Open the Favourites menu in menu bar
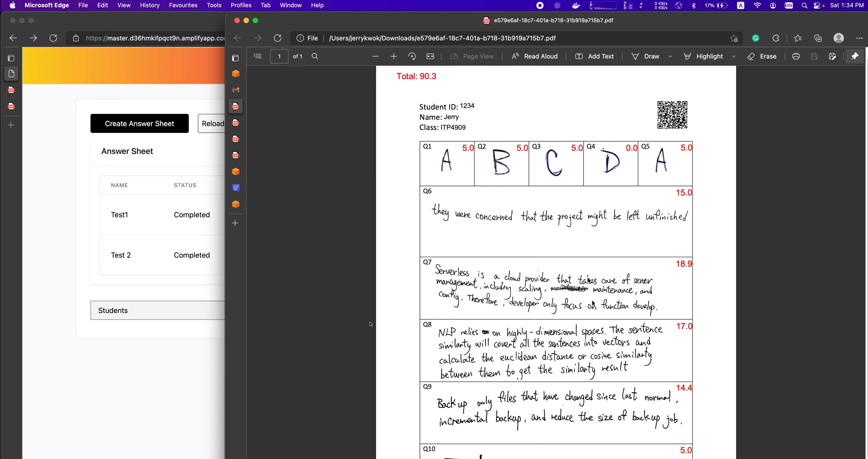 pos(183,5)
